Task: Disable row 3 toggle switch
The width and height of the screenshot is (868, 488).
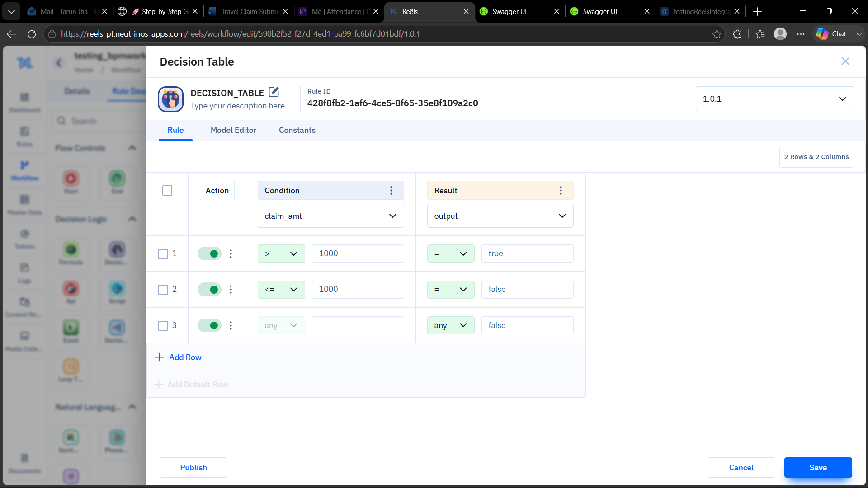Action: (x=209, y=325)
